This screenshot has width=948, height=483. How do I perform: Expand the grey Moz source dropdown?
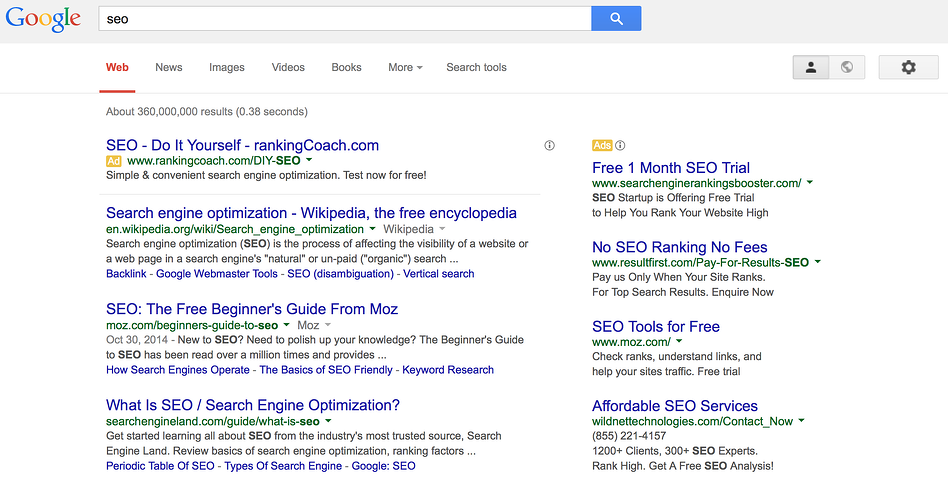point(313,325)
